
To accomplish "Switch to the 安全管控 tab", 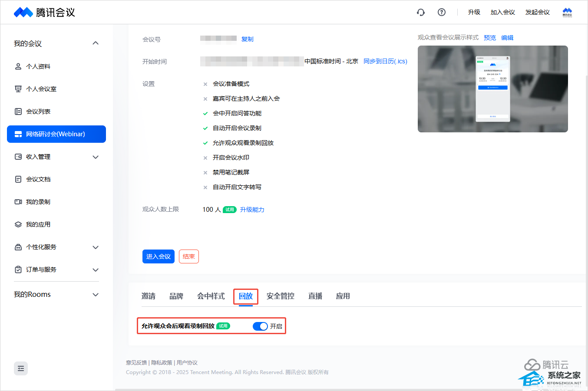I will coord(280,296).
